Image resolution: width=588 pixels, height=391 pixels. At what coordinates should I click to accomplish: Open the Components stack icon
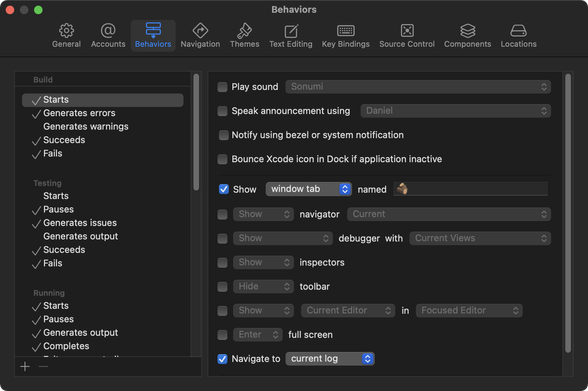tap(468, 31)
